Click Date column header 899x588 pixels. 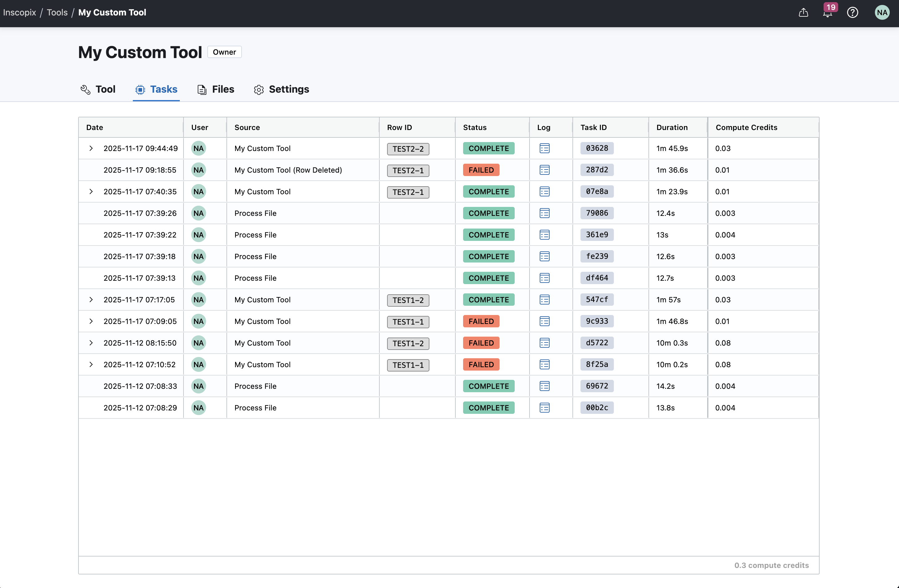[x=95, y=127]
